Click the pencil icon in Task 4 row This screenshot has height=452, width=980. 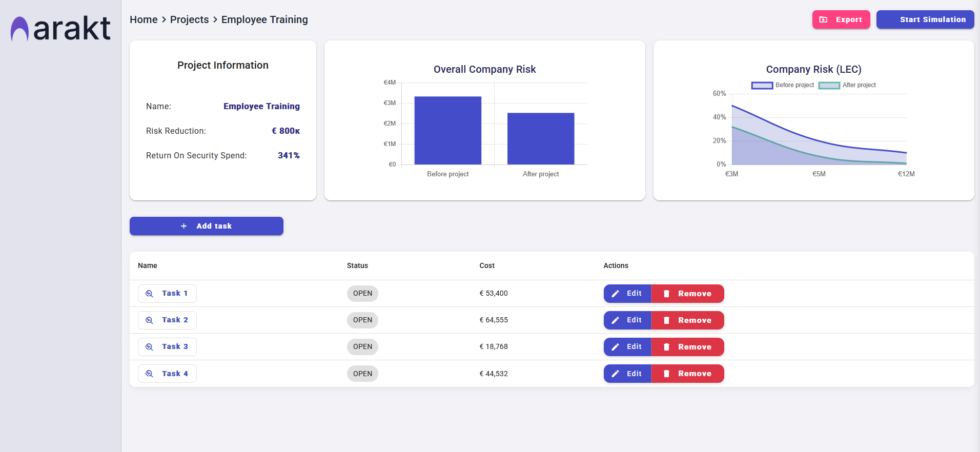pos(616,374)
